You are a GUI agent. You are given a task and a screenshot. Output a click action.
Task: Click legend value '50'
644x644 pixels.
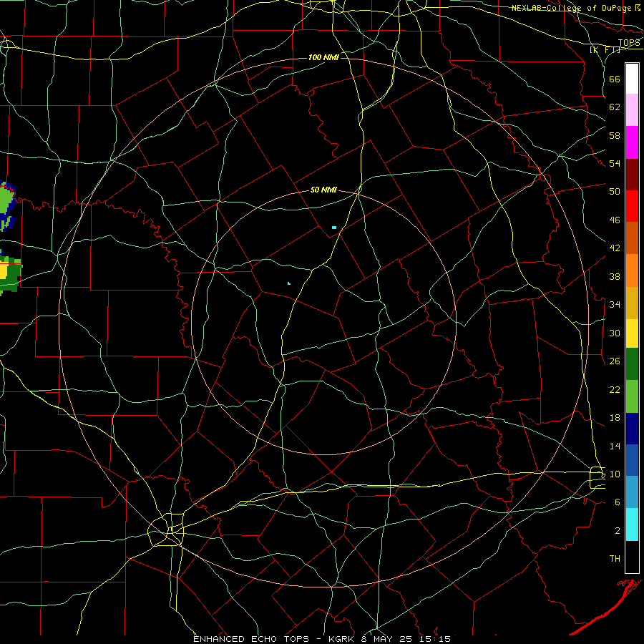pos(615,192)
